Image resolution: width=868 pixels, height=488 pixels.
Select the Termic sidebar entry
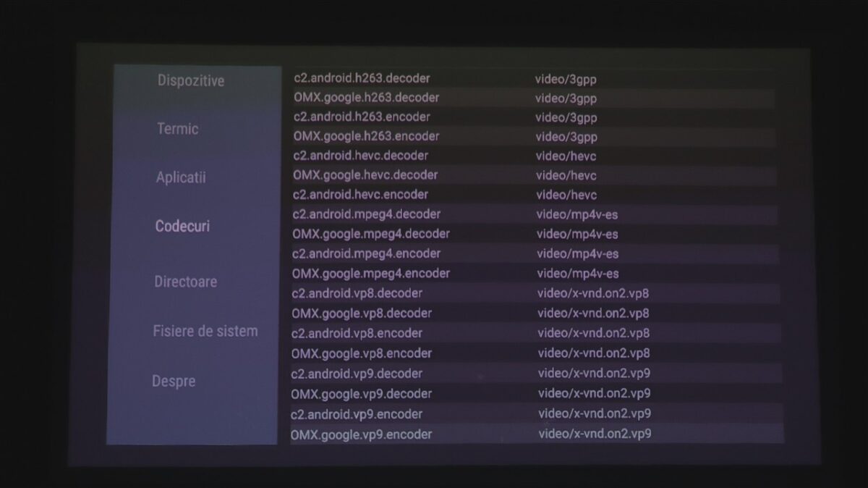[177, 129]
